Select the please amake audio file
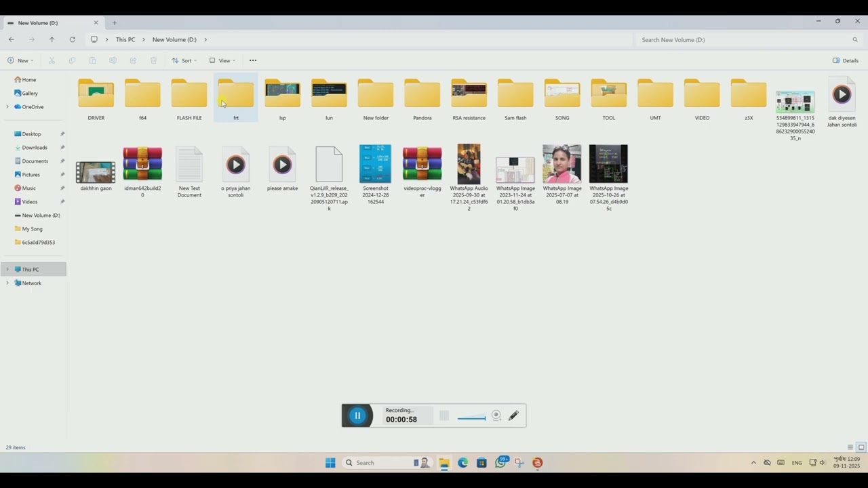 point(282,169)
